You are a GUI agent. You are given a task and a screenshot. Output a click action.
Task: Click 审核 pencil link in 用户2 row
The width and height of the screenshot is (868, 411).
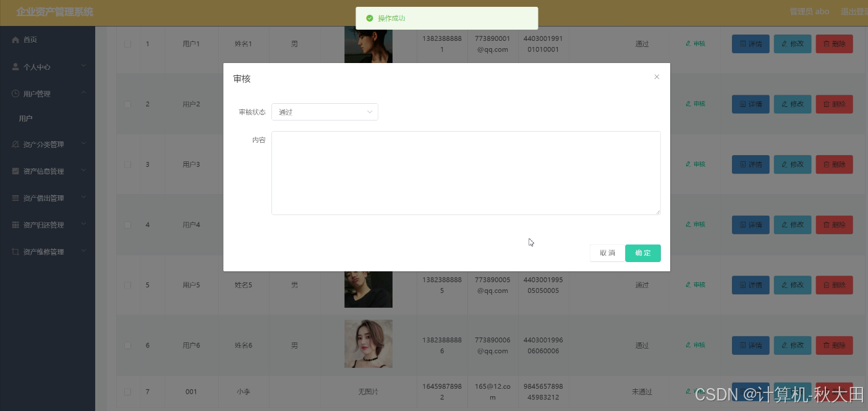coord(696,104)
